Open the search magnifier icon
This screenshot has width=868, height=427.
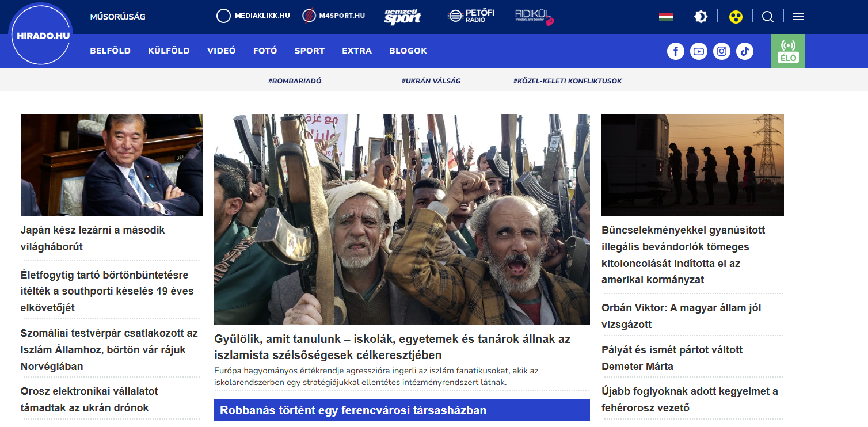pyautogui.click(x=768, y=17)
